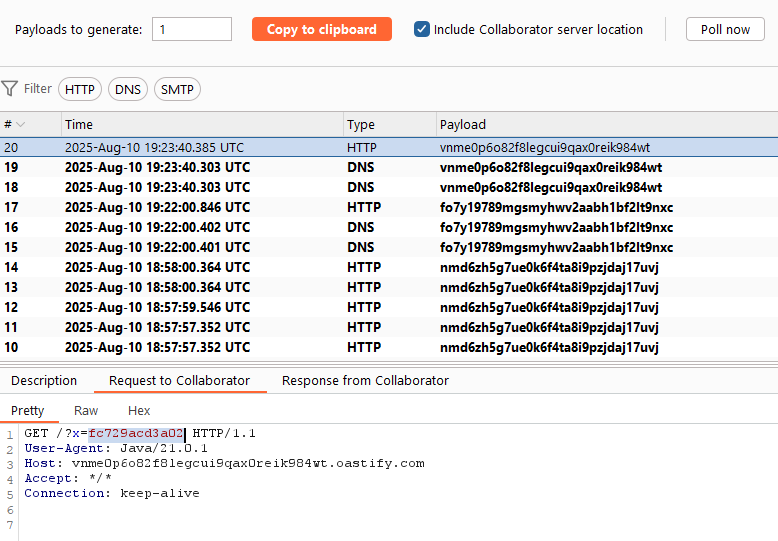778x541 pixels.
Task: Sort by the Payload column header
Action: pos(462,125)
